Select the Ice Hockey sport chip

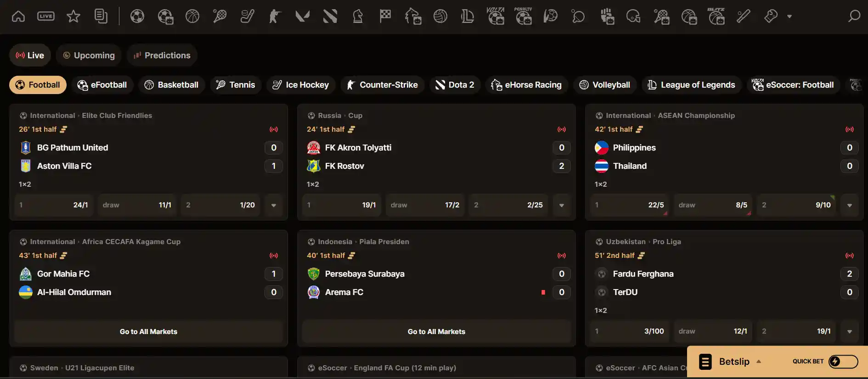coord(301,85)
